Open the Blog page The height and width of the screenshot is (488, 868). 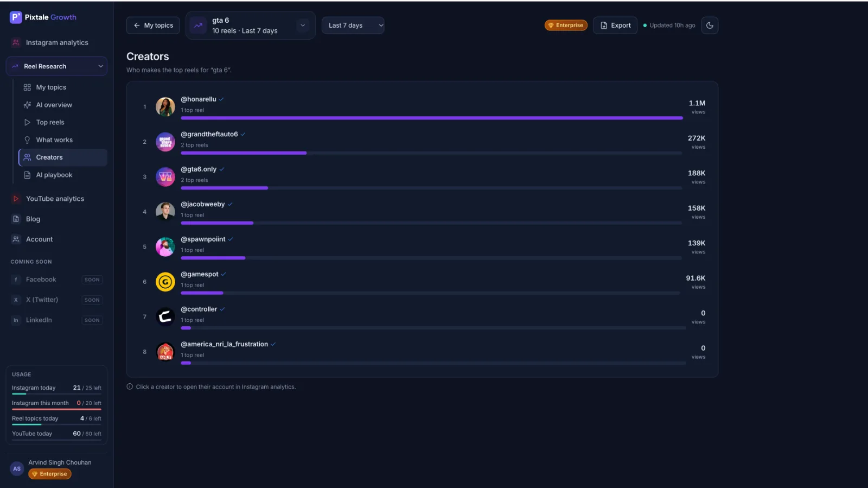tap(56, 219)
